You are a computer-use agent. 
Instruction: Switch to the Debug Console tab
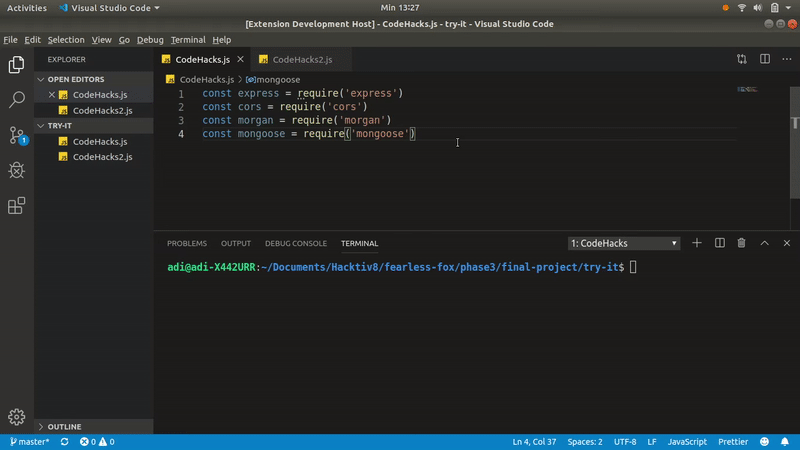pyautogui.click(x=296, y=243)
